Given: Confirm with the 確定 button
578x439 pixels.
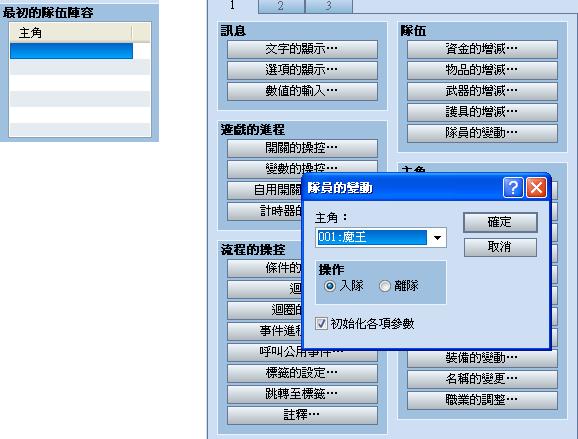Looking at the screenshot, I should tap(500, 222).
